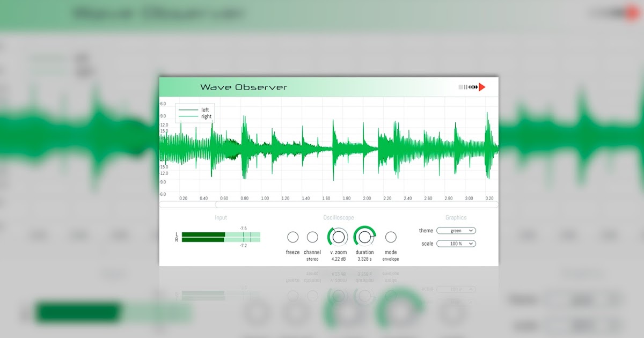
Task: Pause the playback
Action: (x=466, y=87)
